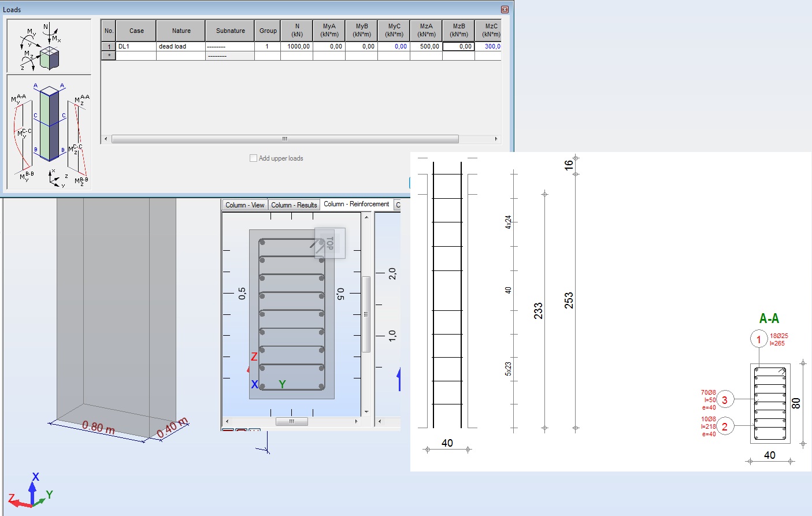The image size is (812, 516).
Task: Select the MzC (kN*m) column header
Action: (x=488, y=31)
